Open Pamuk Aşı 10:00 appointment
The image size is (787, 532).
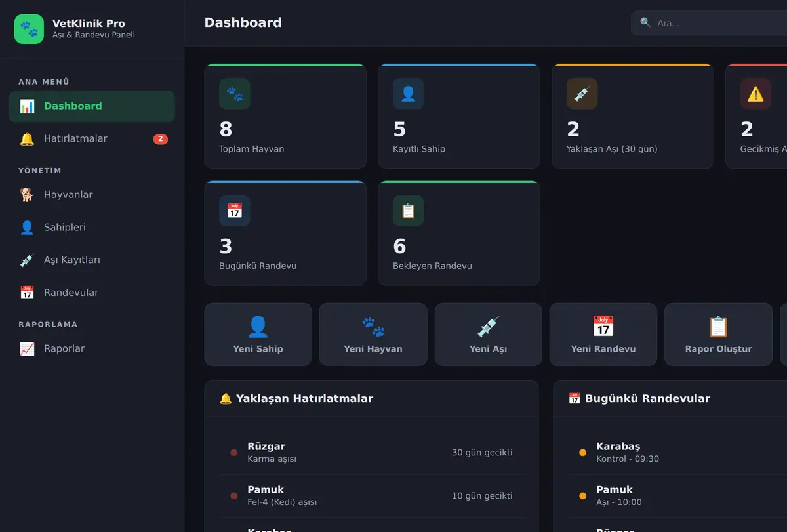point(677,496)
